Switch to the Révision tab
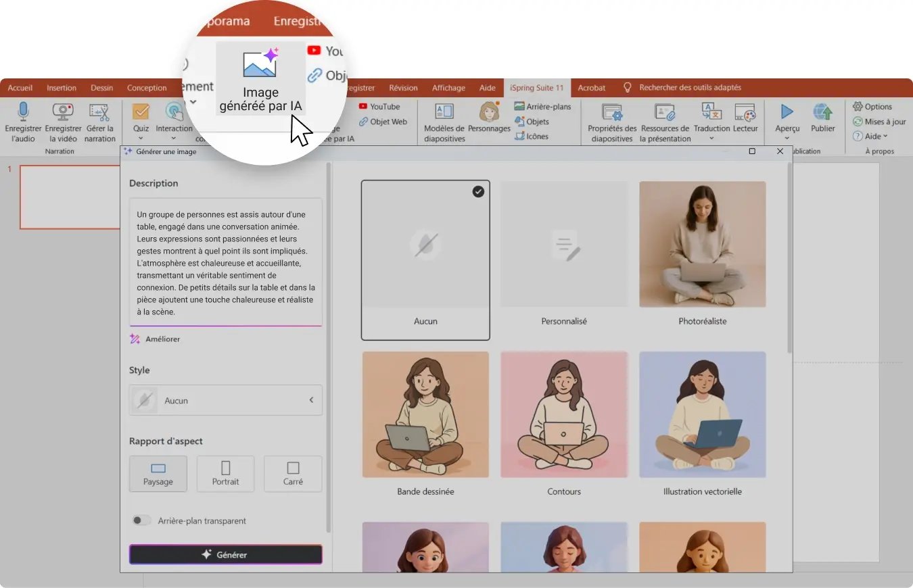The height and width of the screenshot is (588, 913). 404,88
